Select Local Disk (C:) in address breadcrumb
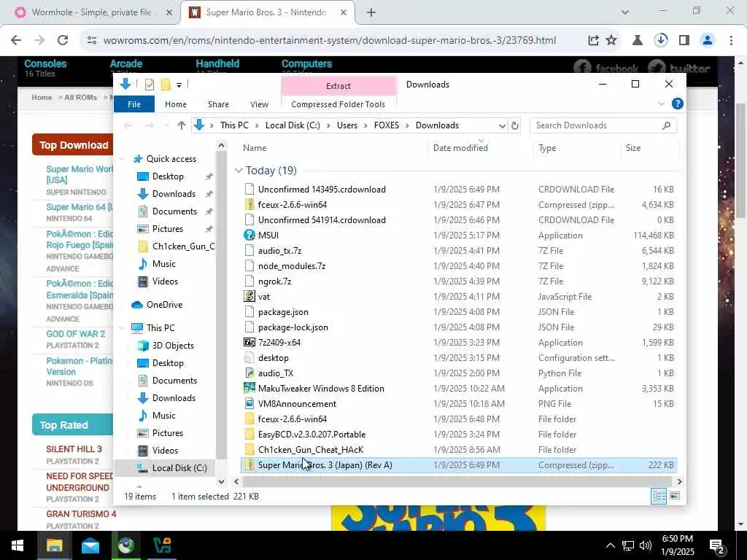Screen dimensions: 747x560 tap(293, 125)
